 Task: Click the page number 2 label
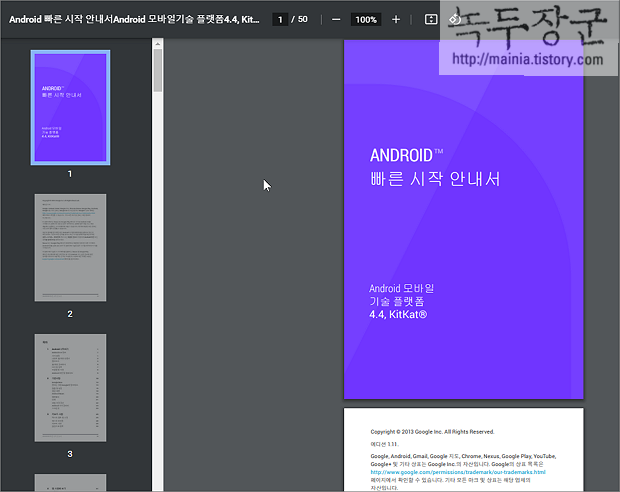pos(70,314)
